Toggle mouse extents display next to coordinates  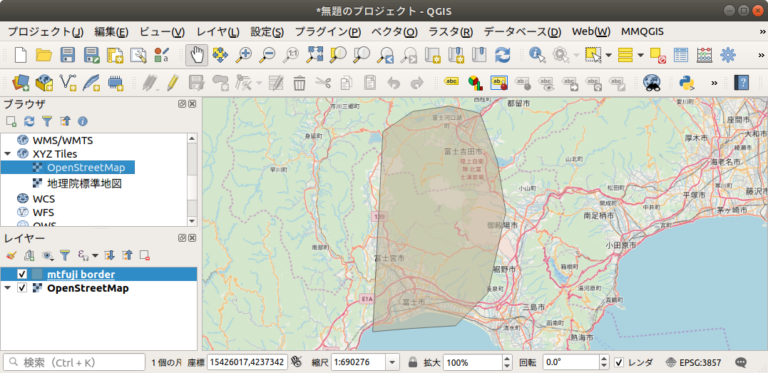[296, 362]
